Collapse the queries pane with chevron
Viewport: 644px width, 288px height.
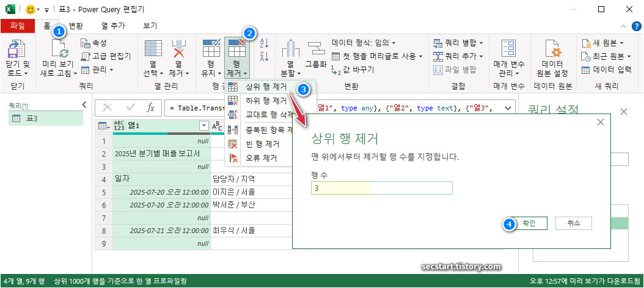click(84, 104)
